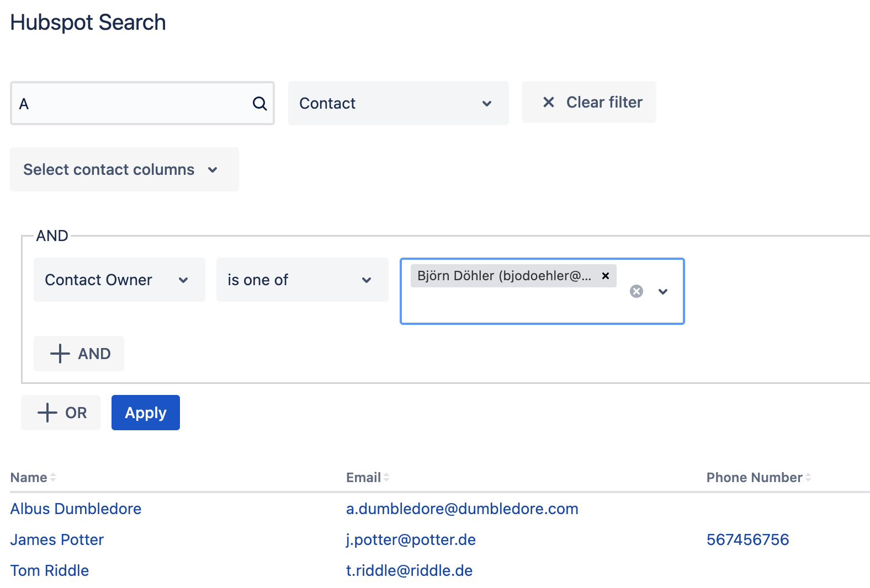Expand the contact owner values dropdown arrow
The height and width of the screenshot is (588, 870).
663,291
